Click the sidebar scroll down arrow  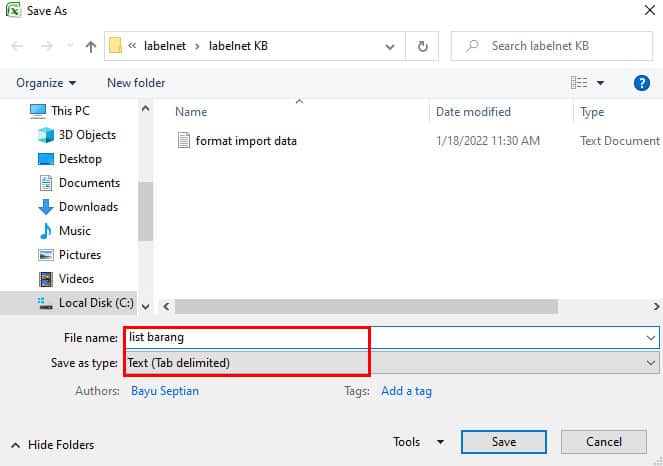(x=145, y=307)
